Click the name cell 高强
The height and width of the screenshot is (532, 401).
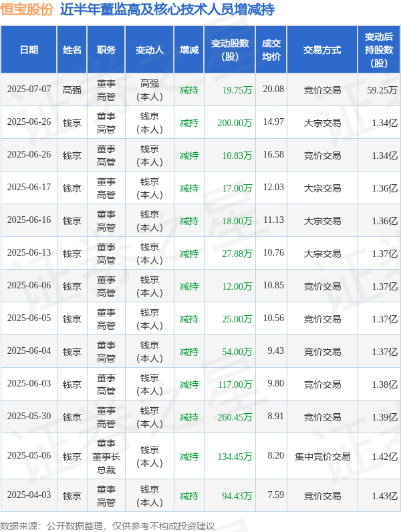[72, 90]
